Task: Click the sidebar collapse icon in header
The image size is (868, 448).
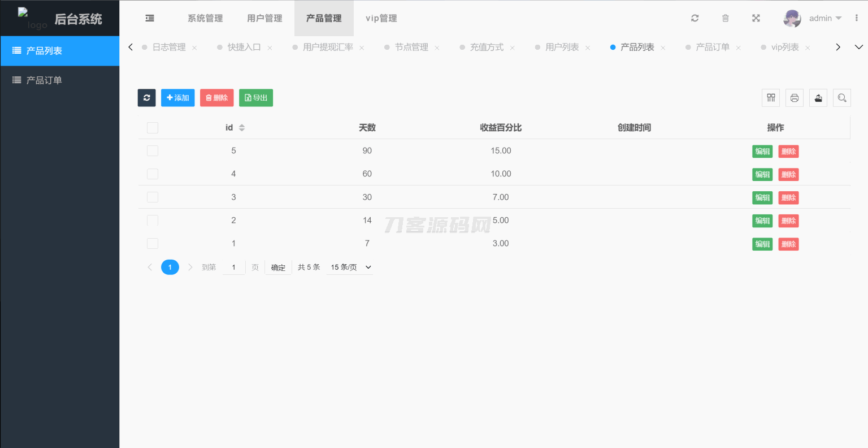Action: [150, 18]
